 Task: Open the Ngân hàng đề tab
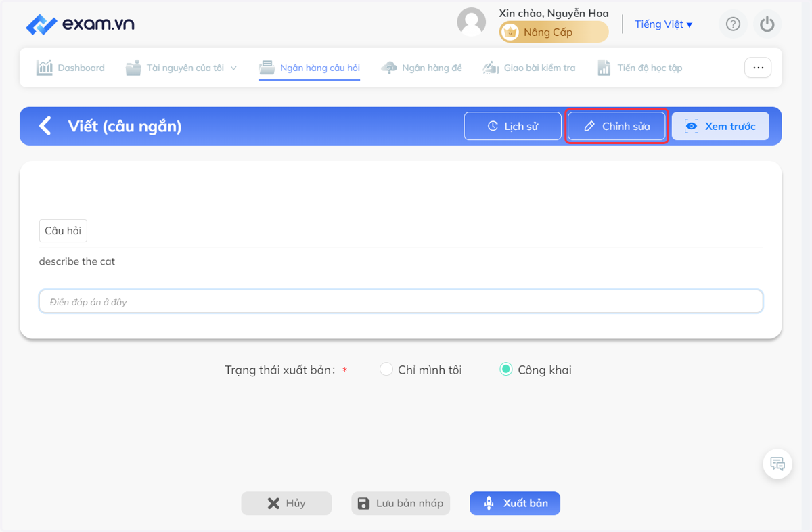[422, 68]
